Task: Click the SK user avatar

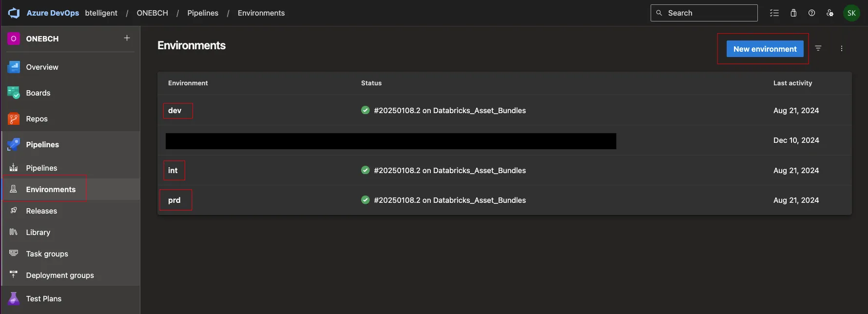Action: [851, 13]
